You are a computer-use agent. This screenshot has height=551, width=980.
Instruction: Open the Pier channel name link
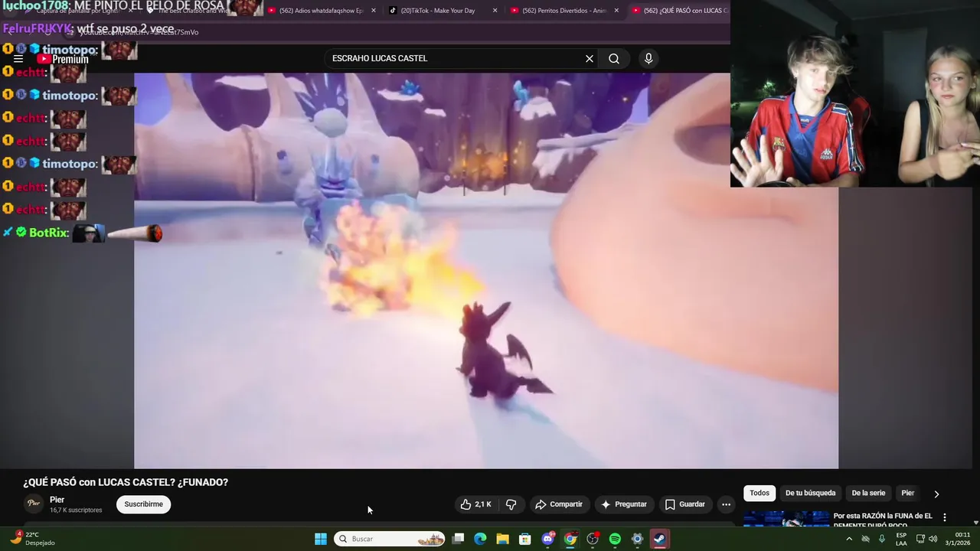coord(57,500)
